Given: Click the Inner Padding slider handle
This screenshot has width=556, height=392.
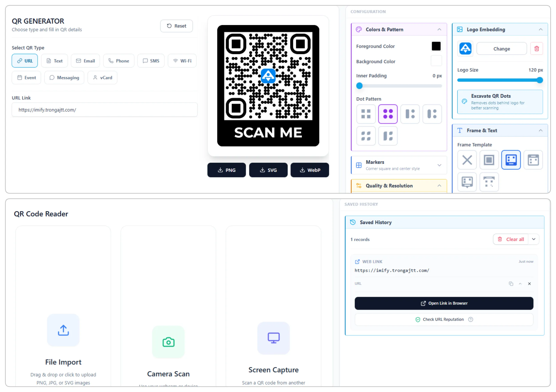Looking at the screenshot, I should [x=359, y=86].
